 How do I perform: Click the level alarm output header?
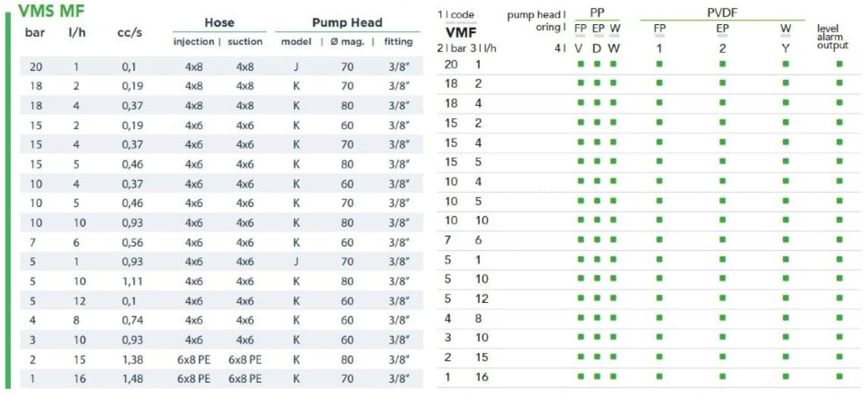pyautogui.click(x=832, y=37)
